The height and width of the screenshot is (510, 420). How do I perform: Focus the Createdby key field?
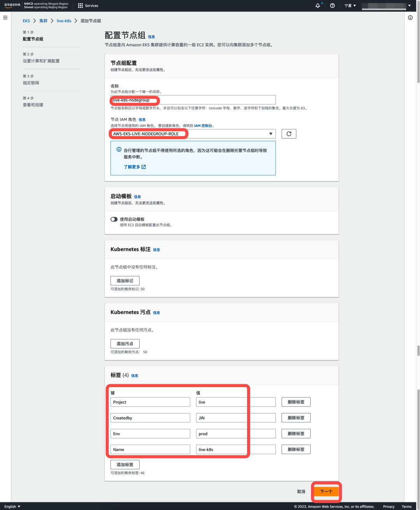click(x=150, y=418)
